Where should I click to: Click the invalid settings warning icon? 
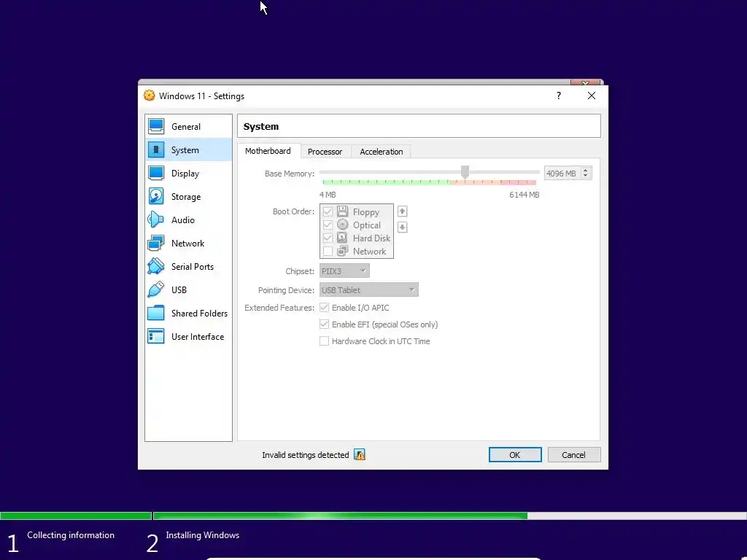pos(360,455)
